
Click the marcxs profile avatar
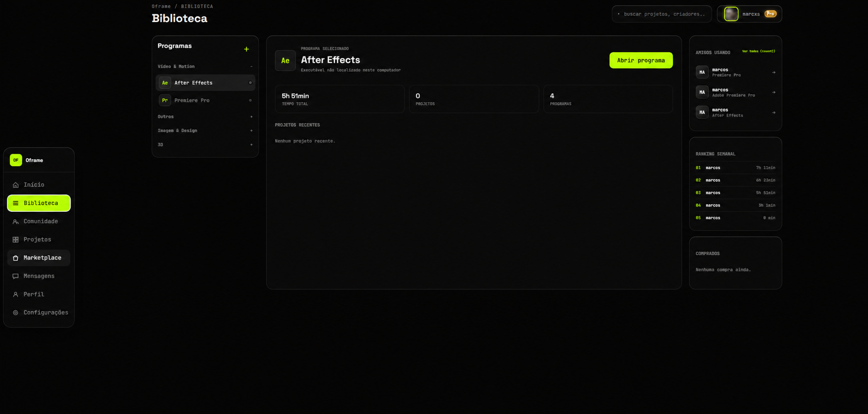[x=731, y=14]
